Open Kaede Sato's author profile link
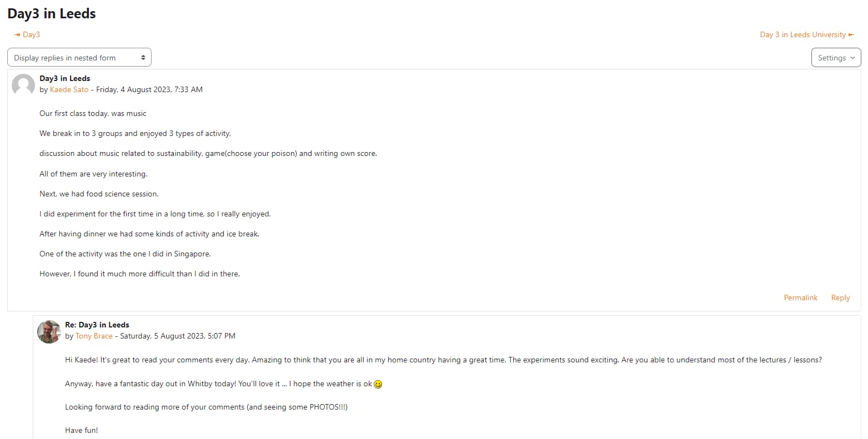This screenshot has width=868, height=439. 69,89
